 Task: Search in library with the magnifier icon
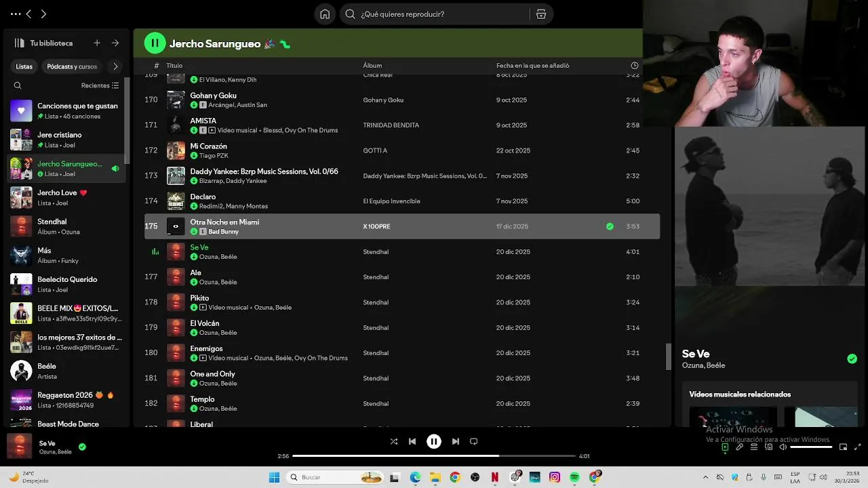(18, 85)
